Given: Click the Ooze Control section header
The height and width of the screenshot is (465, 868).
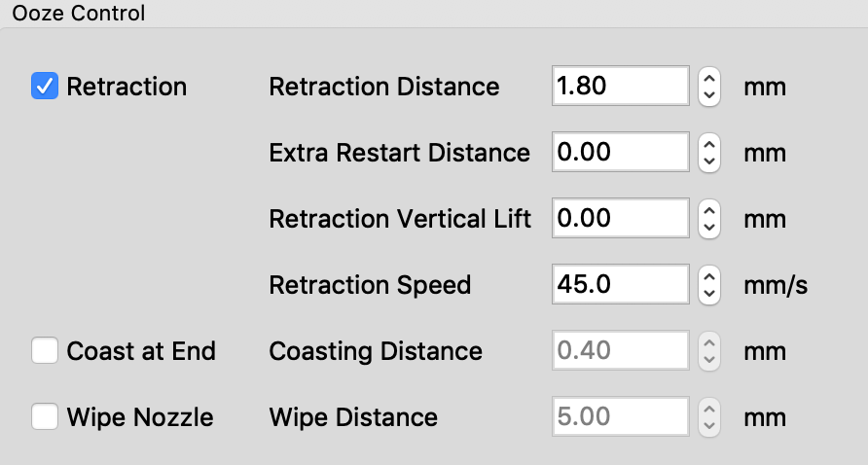Looking at the screenshot, I should click(79, 14).
